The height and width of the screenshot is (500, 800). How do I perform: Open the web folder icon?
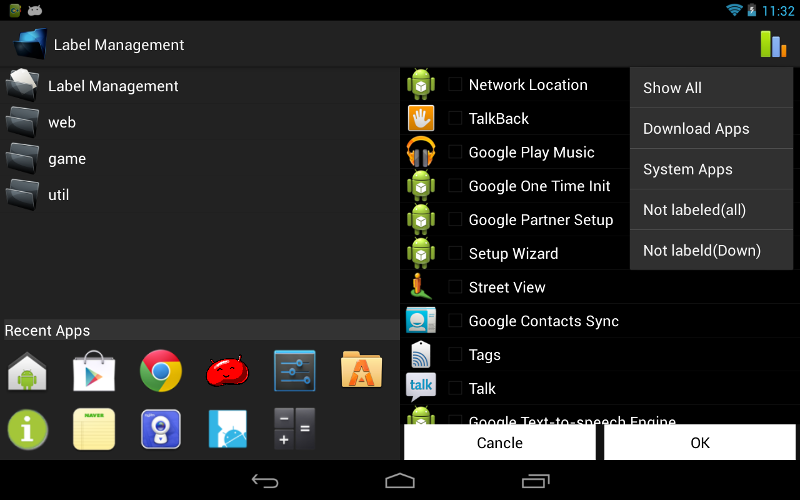22,122
